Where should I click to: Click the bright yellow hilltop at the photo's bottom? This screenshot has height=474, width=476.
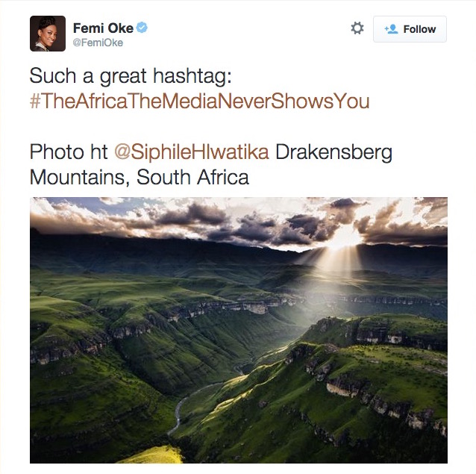click(151, 455)
